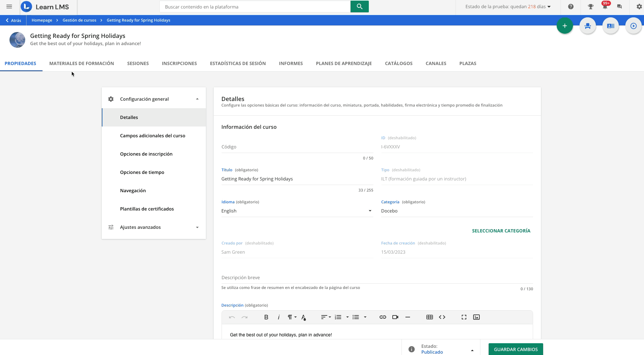Toggle italic formatting in description editor
The image size is (644, 355).
pyautogui.click(x=278, y=317)
